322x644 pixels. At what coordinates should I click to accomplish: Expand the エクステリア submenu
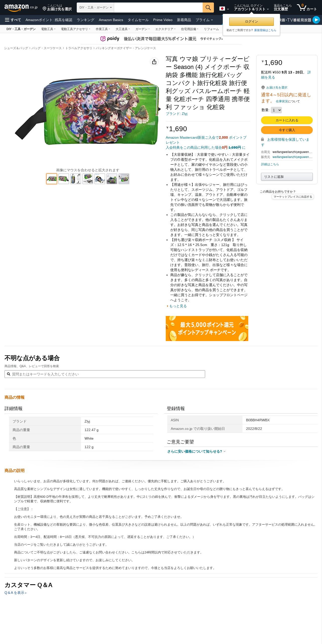165,29
